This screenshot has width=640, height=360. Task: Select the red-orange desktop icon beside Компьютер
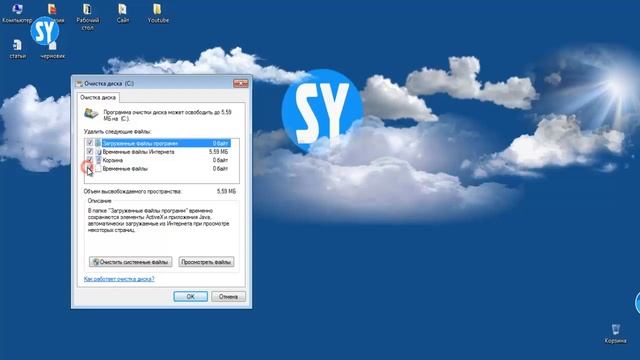point(51,9)
